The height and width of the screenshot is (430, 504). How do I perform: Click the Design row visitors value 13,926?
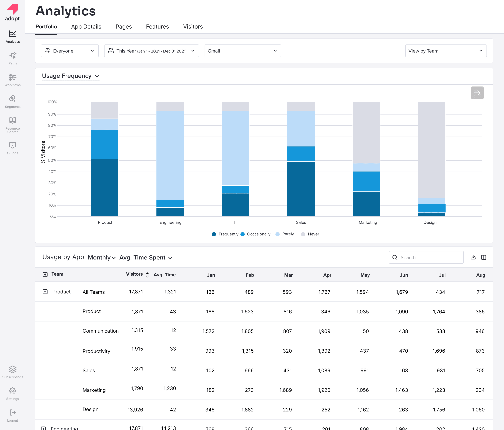point(135,410)
